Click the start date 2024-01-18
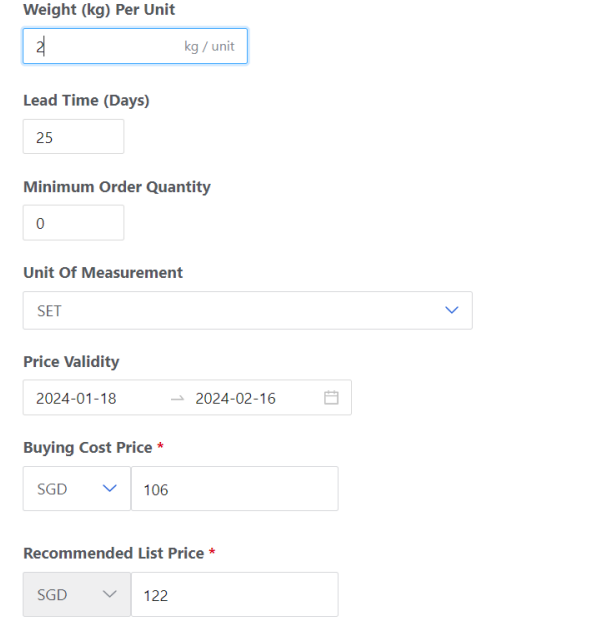 [76, 398]
